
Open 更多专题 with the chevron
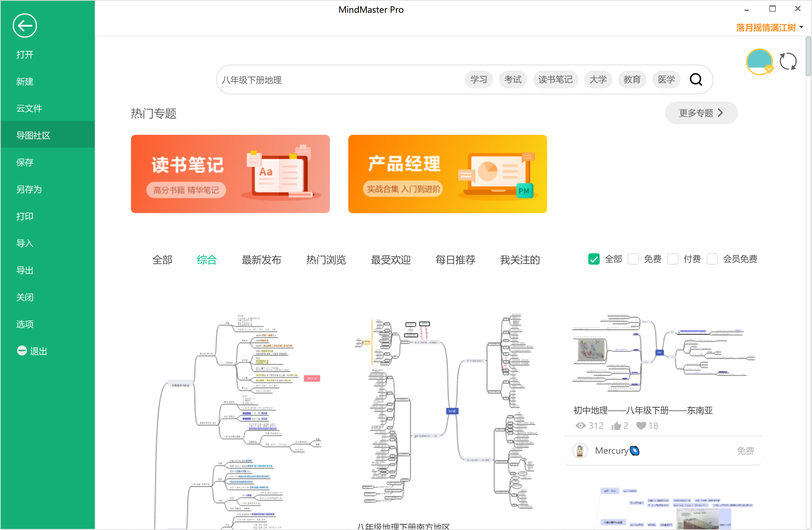pyautogui.click(x=701, y=113)
